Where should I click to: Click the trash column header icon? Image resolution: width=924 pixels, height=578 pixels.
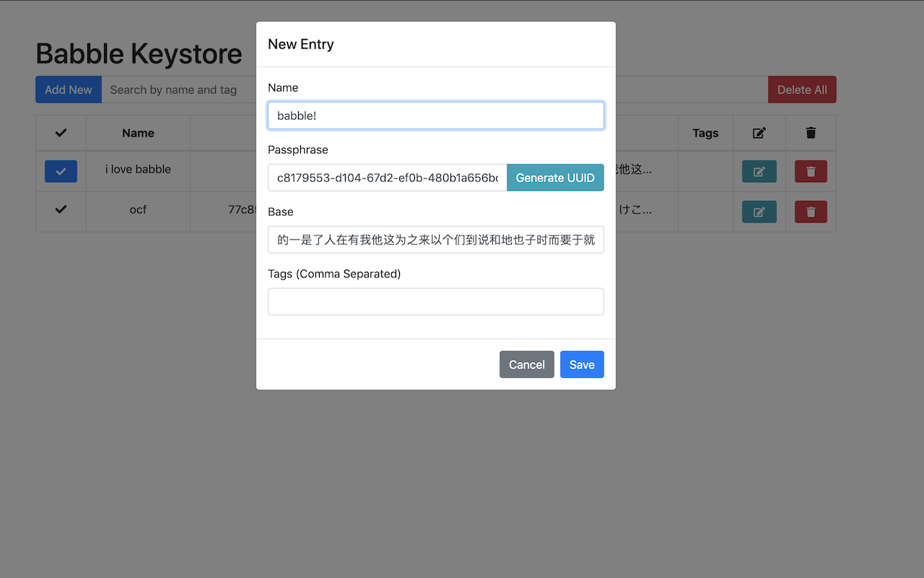click(x=811, y=133)
